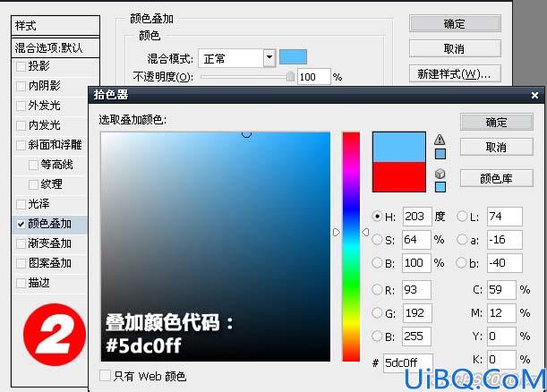Enable the 渐变叠加 gradient overlay checkbox
547x392 pixels.
(21, 243)
